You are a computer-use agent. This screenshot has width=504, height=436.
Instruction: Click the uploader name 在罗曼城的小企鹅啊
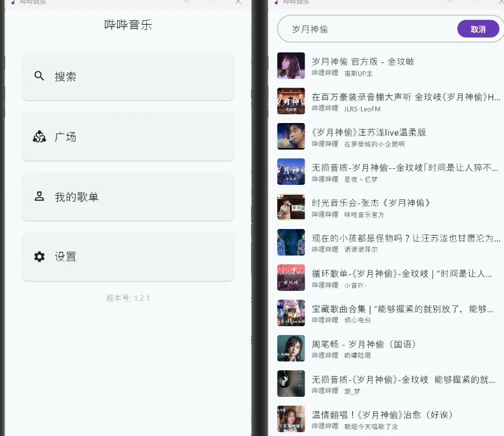click(x=374, y=144)
